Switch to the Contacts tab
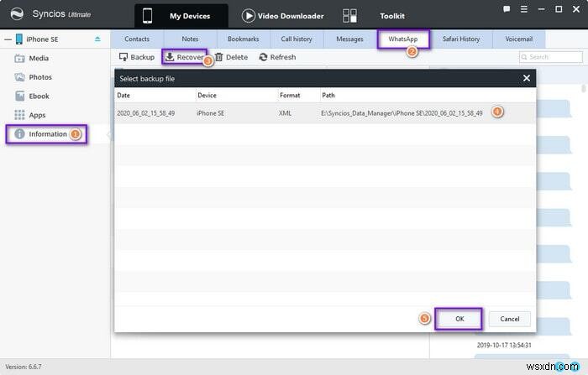 coord(137,39)
